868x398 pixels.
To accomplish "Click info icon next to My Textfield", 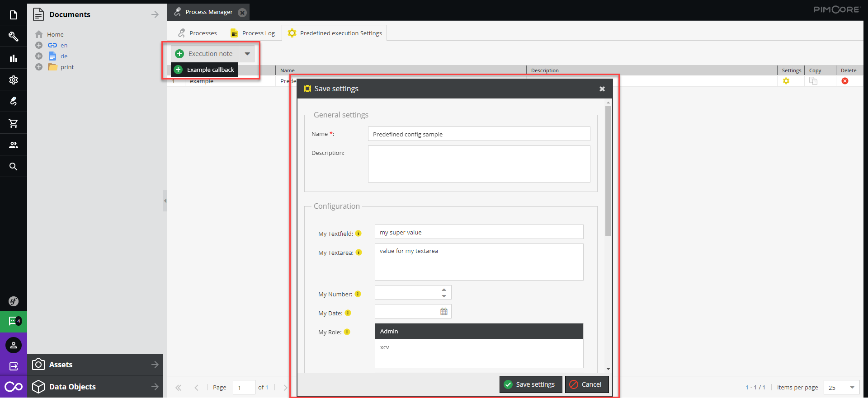I will (x=359, y=234).
